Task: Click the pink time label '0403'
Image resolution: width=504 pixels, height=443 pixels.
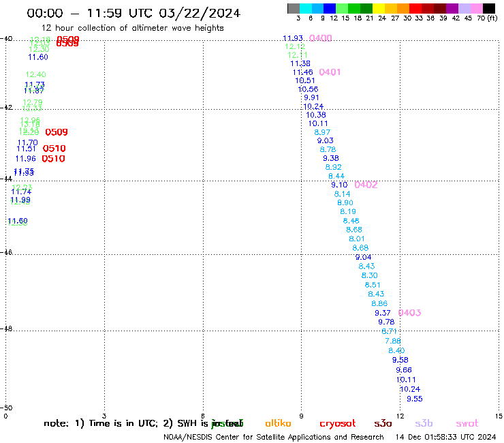Action: [409, 313]
